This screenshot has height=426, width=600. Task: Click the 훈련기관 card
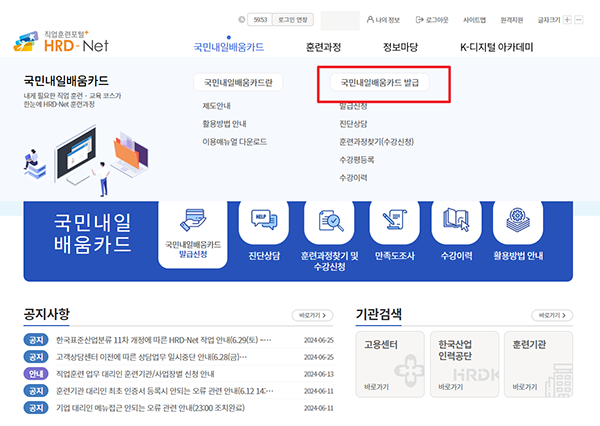[538, 364]
